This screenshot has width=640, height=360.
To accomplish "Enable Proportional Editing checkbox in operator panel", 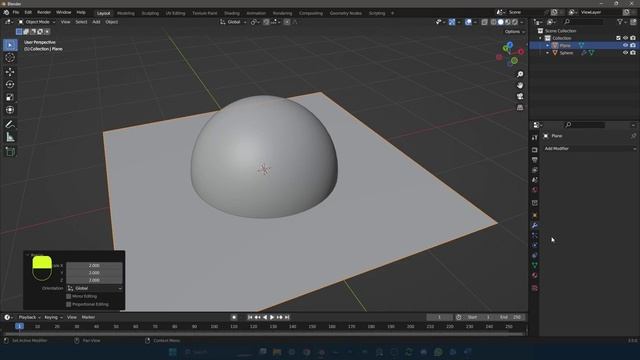I will pos(69,304).
